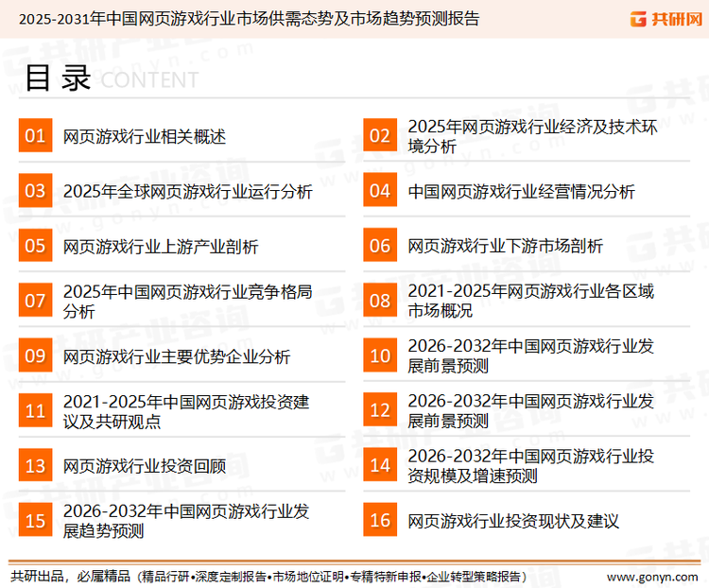Select entry 12 发展前景预测 text

click(531, 410)
